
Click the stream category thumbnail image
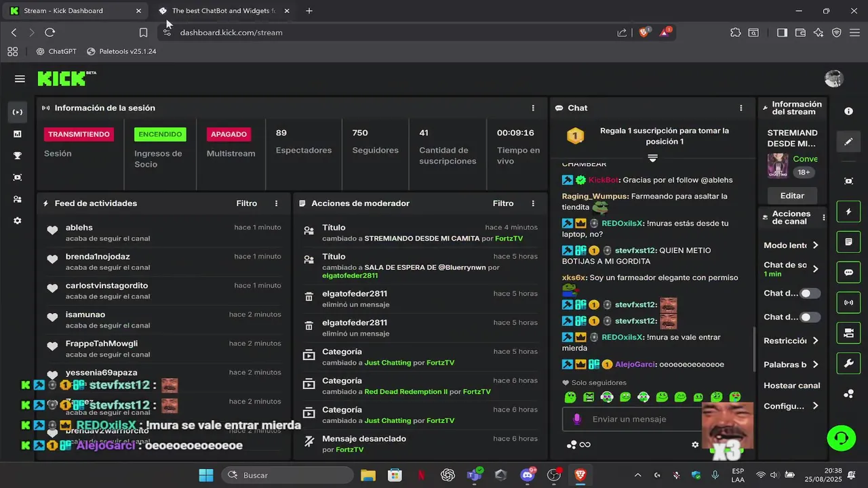778,165
